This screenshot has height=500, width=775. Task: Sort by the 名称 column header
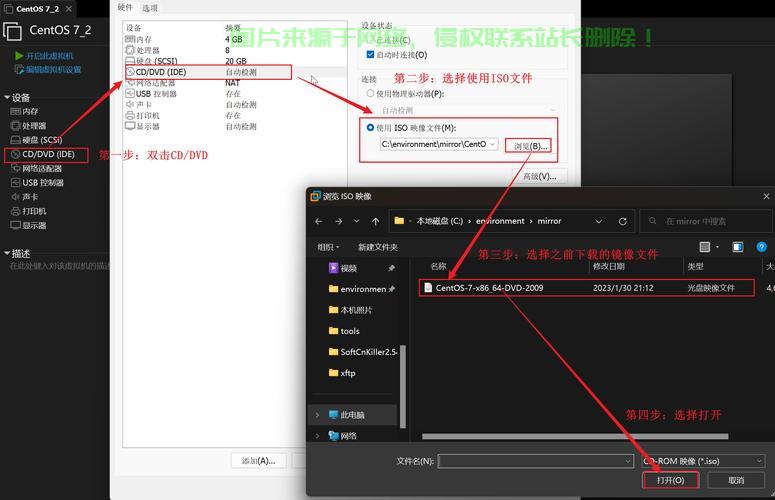coord(438,266)
